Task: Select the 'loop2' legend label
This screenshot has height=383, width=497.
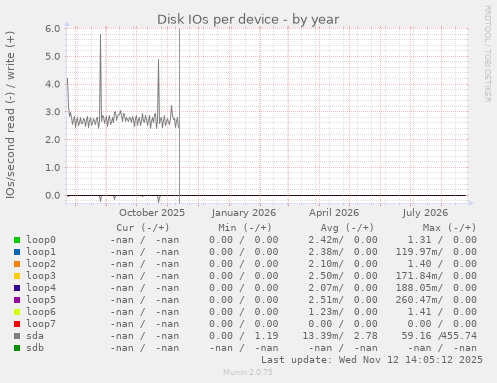Action: (41, 264)
